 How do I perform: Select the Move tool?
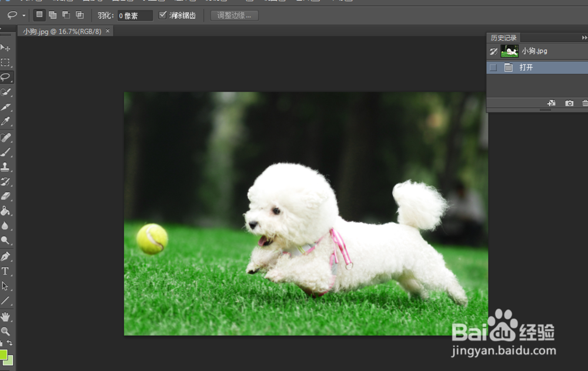6,48
